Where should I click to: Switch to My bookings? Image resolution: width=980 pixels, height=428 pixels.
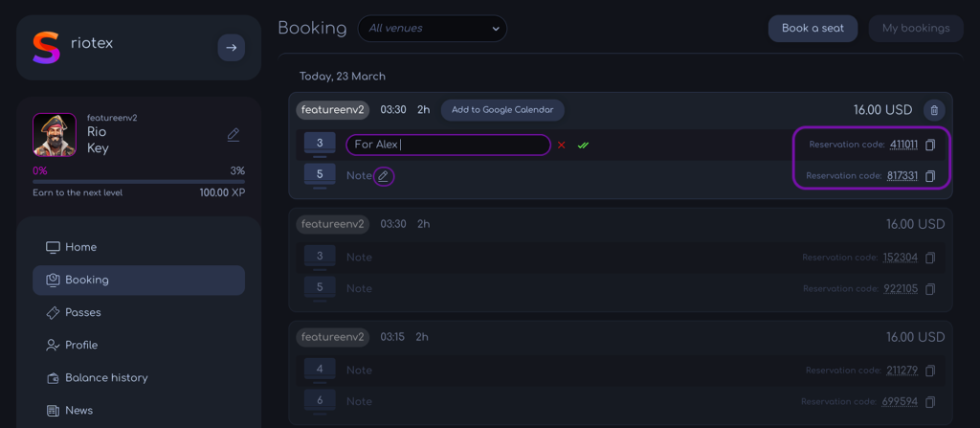[x=916, y=28]
